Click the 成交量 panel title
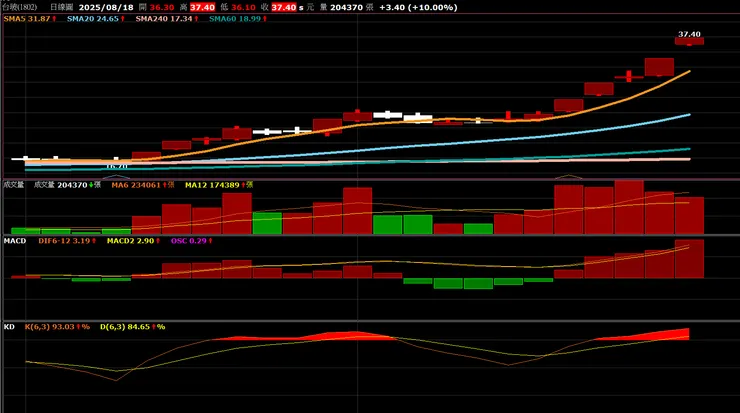The height and width of the screenshot is (413, 740). [14, 185]
